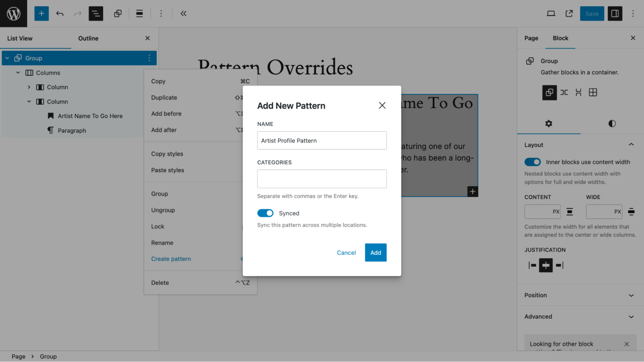Screen dimensions: 644x362
Task: Justify items left in Justification
Action: tap(532, 265)
